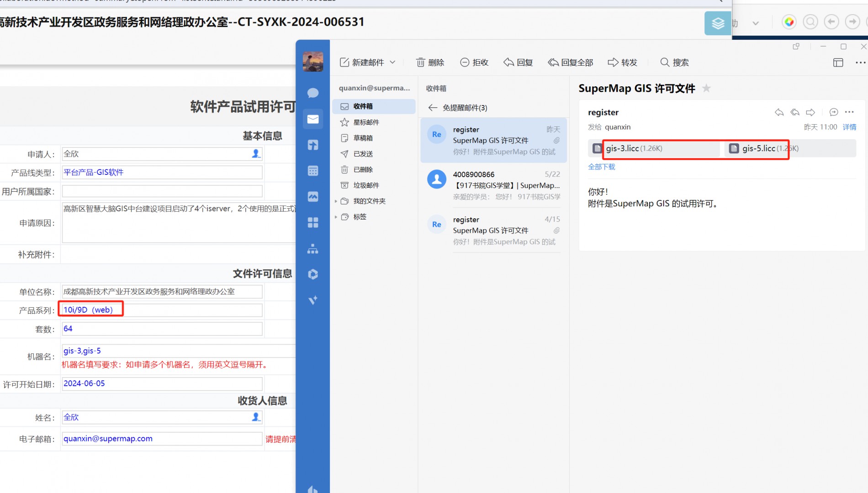Screen dimensions: 868x493
Task: Click the user avatar in the mail client
Action: point(313,62)
